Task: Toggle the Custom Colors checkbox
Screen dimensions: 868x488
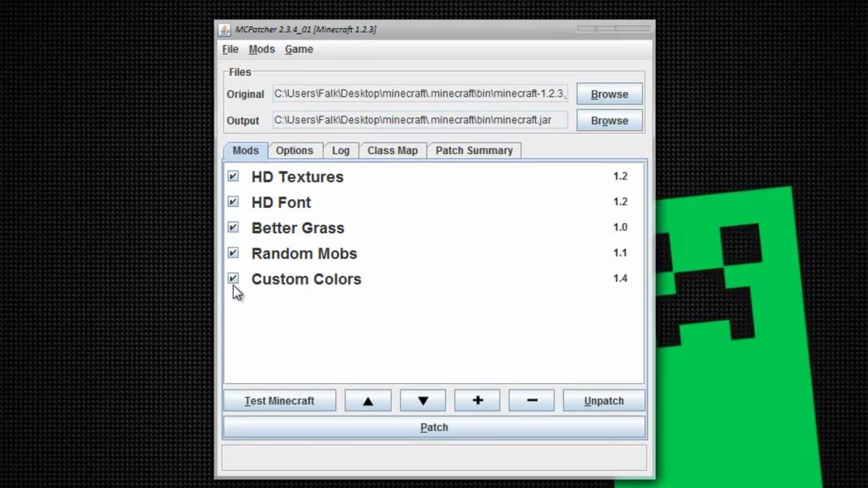Action: (x=233, y=278)
